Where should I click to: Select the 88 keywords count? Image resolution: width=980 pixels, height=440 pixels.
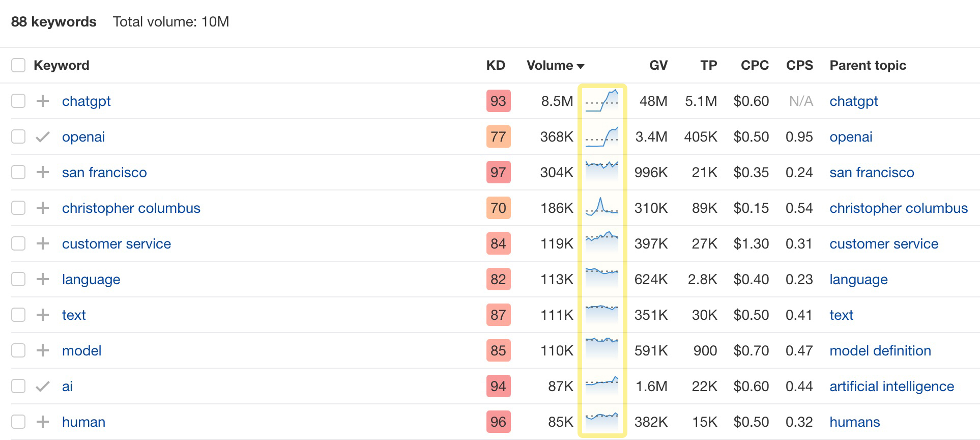pos(54,22)
